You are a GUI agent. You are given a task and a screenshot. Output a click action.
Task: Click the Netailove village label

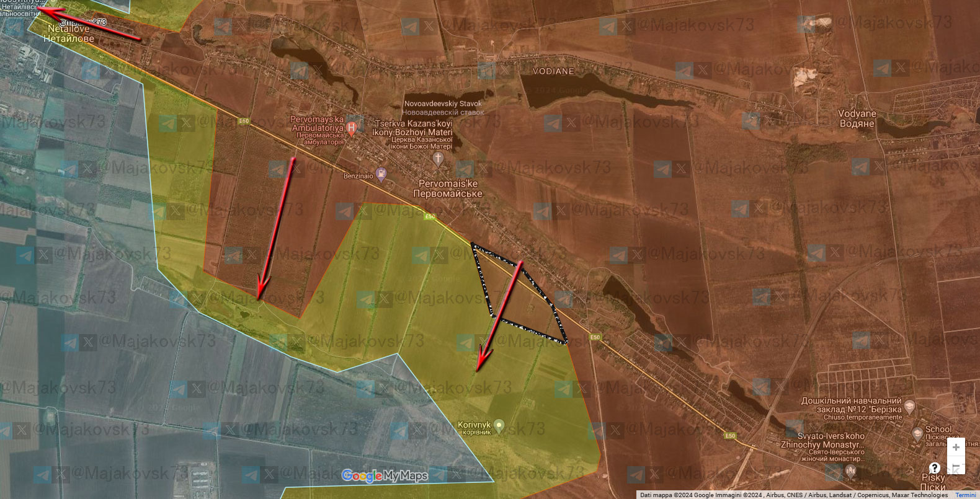coord(69,33)
